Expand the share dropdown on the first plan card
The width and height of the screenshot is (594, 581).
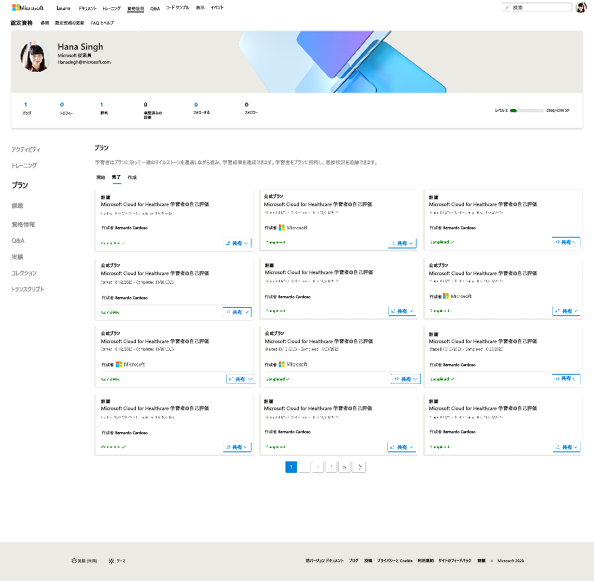pyautogui.click(x=238, y=243)
